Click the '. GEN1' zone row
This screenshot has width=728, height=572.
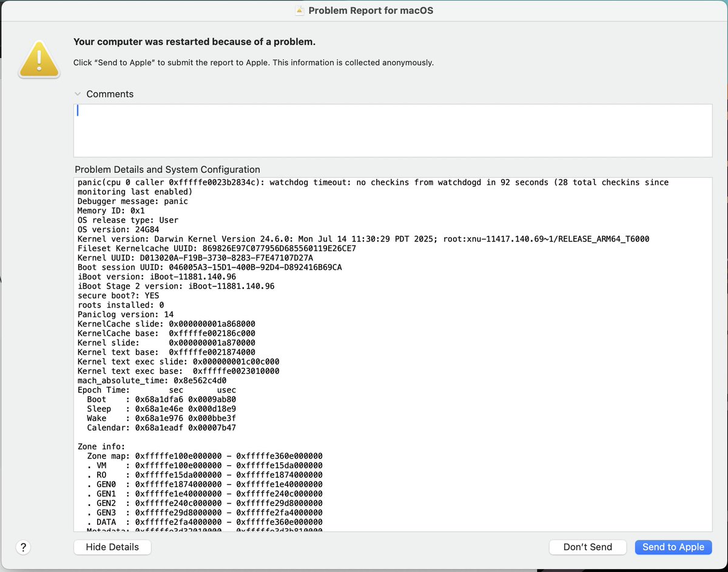pyautogui.click(x=204, y=494)
